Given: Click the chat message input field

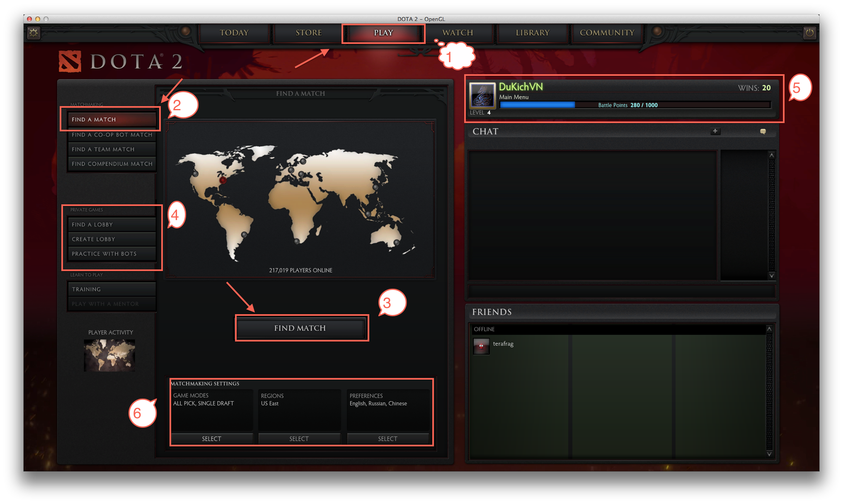Looking at the screenshot, I should tap(621, 291).
